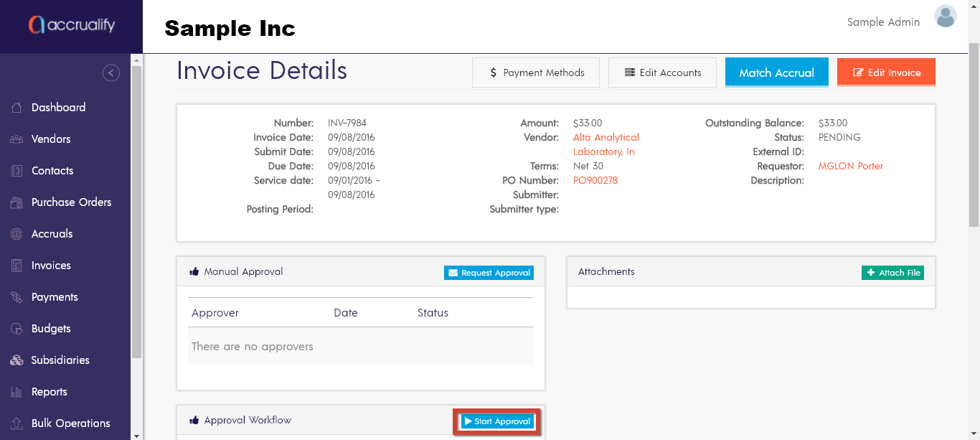
Task: Click the Purchase Orders icon in sidebar
Action: pos(17,202)
